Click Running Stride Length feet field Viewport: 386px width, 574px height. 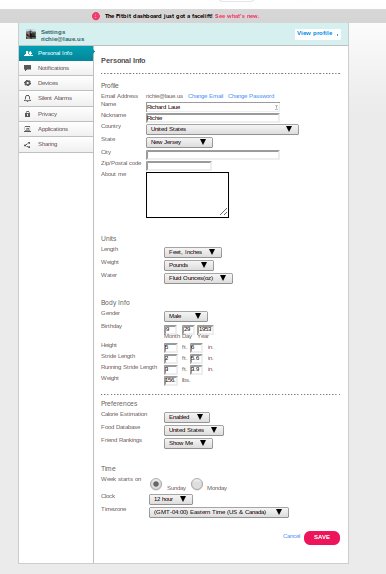[x=171, y=369]
